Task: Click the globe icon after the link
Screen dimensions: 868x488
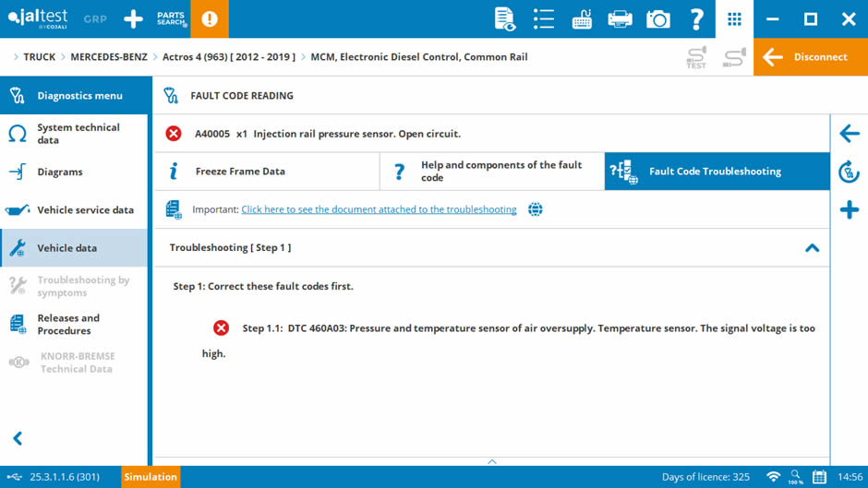Action: coord(536,209)
